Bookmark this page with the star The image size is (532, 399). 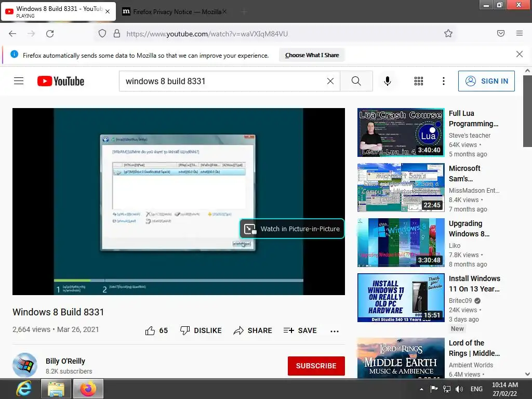point(448,33)
